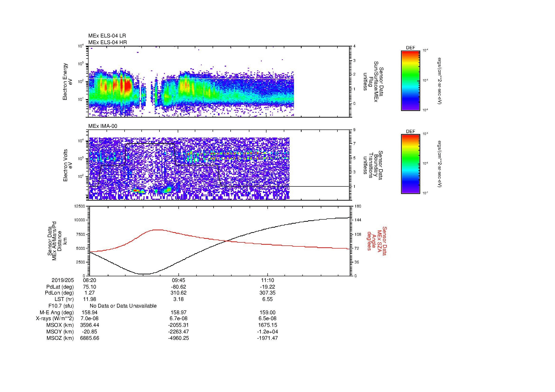The image size is (555, 392).
Task: Click the MSOZ value -4960.25
Action: [178, 338]
